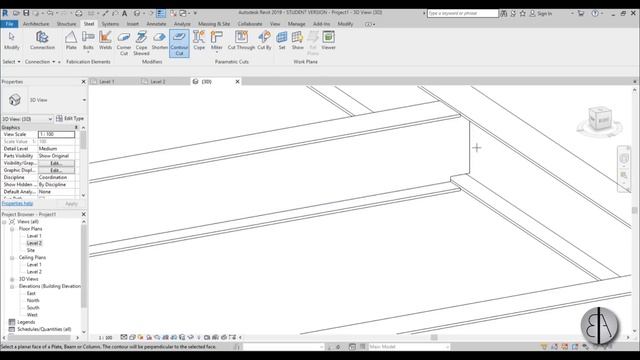Viewport: 640px width, 360px height.
Task: Select the Cope parametric cut
Action: coord(199,40)
